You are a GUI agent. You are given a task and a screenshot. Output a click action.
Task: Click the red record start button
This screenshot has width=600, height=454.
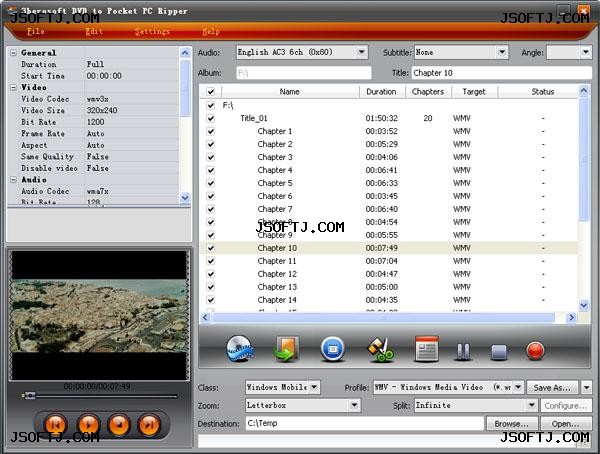[535, 351]
